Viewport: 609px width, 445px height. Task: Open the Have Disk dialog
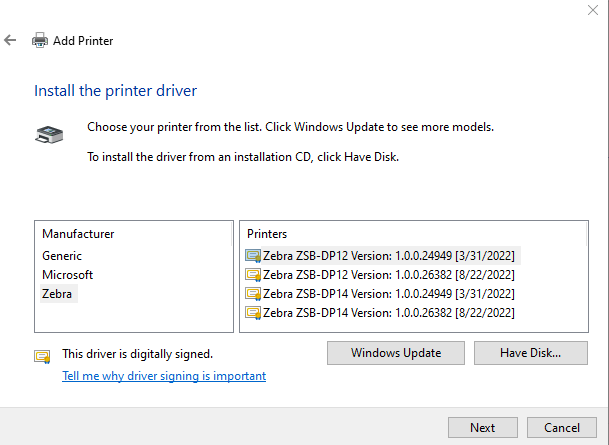[x=531, y=353]
